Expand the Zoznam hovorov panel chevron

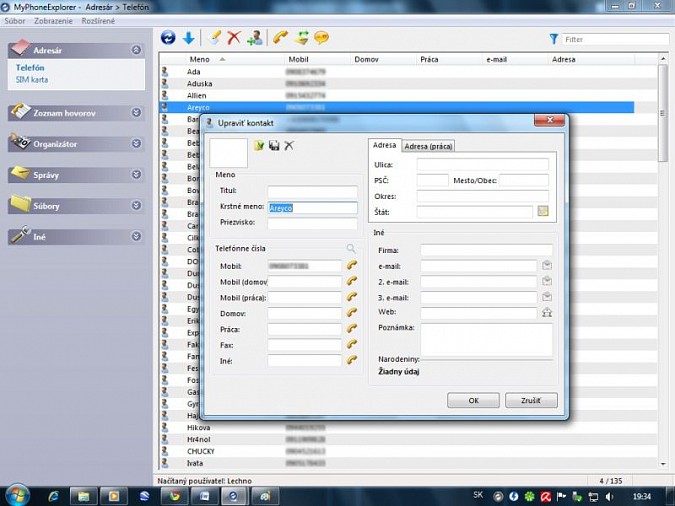pos(136,113)
